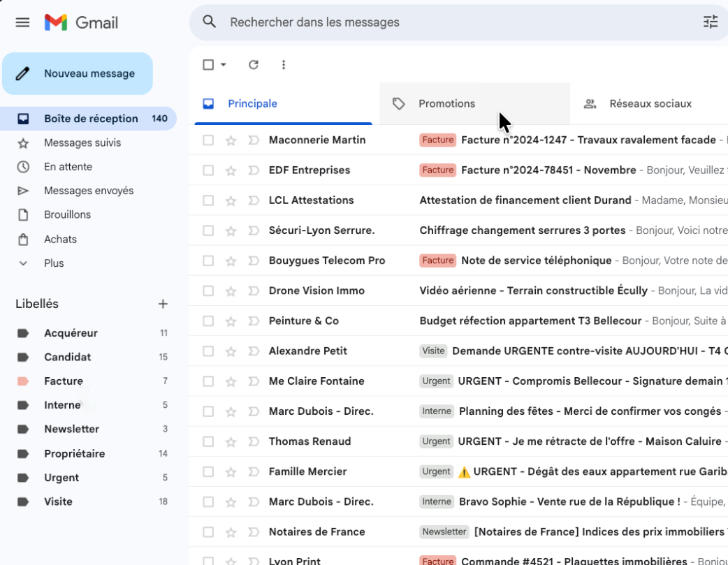Viewport: 728px width, 565px height.
Task: Expand the Plus section in sidebar
Action: [x=54, y=263]
